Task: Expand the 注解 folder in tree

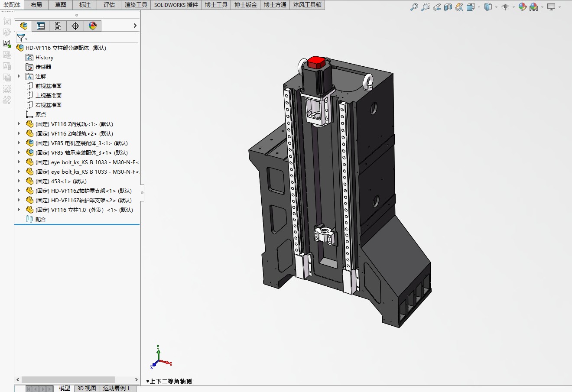Action: (x=19, y=76)
